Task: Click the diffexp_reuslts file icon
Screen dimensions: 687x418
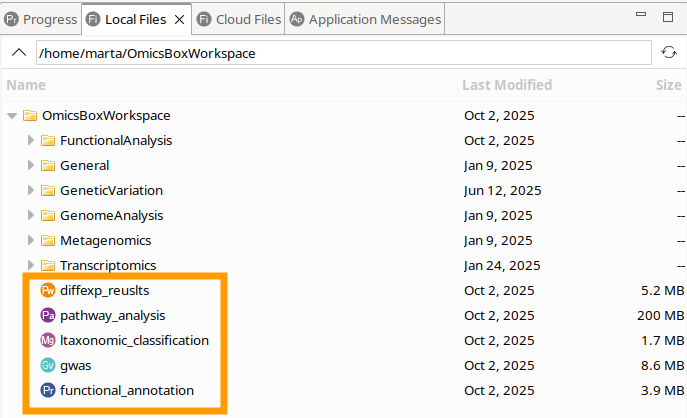Action: 48,291
